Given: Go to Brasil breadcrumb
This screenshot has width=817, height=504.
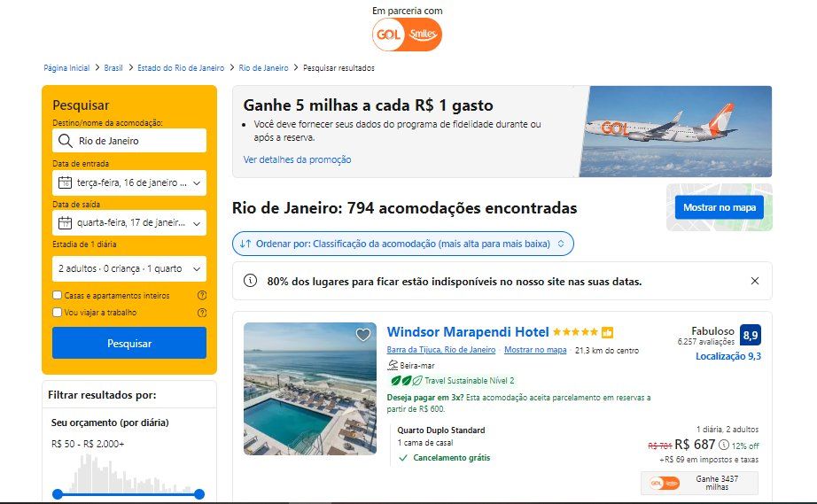Looking at the screenshot, I should [x=113, y=67].
